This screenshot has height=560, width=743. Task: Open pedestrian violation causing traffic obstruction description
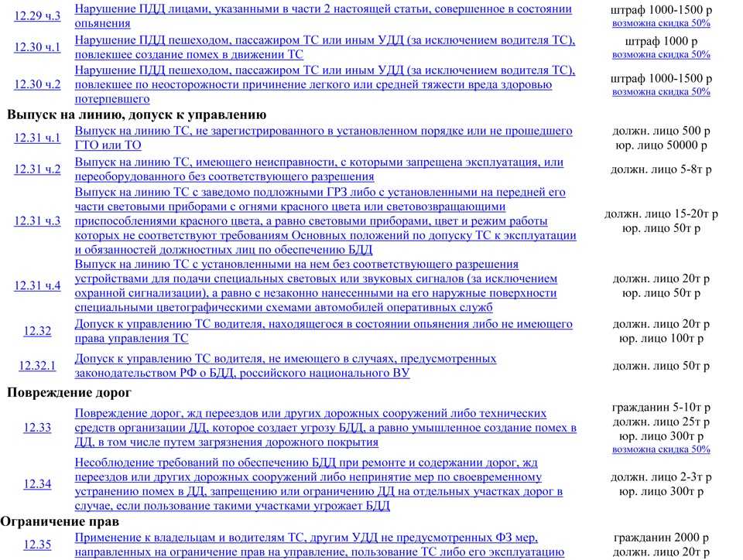325,47
